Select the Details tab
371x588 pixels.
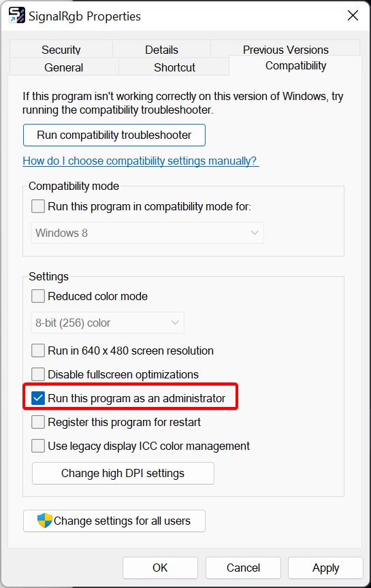tap(162, 49)
